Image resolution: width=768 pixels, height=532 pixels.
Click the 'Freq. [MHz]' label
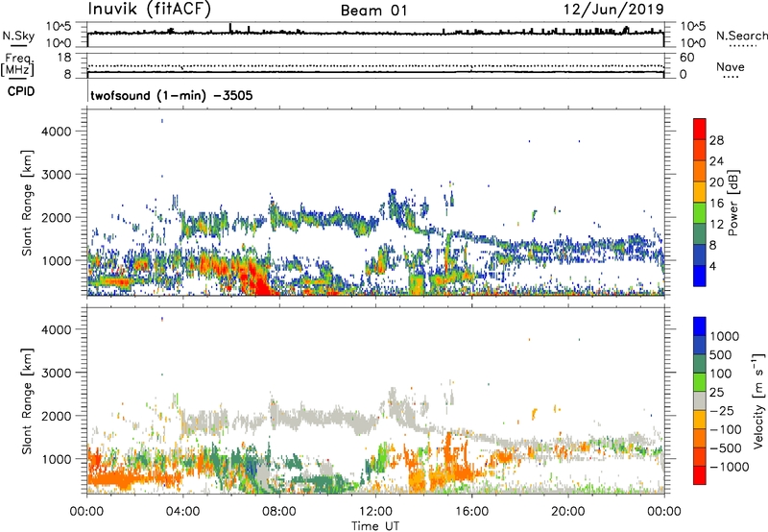tap(17, 64)
